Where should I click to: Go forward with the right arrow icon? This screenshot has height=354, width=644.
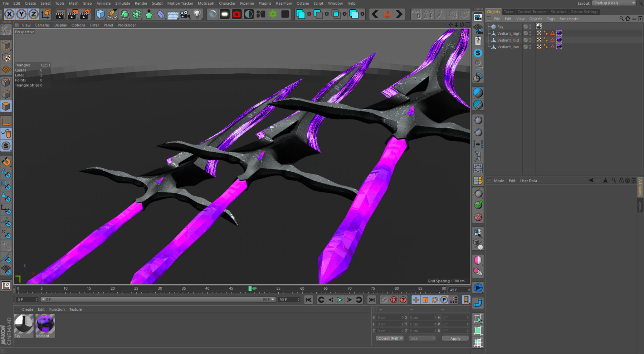coord(399,14)
